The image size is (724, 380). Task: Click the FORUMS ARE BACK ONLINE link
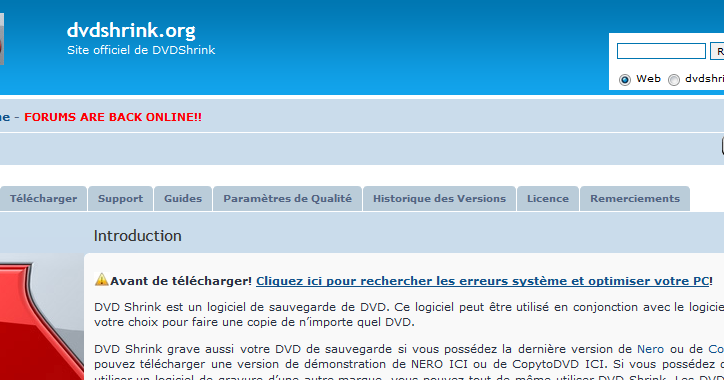[113, 117]
